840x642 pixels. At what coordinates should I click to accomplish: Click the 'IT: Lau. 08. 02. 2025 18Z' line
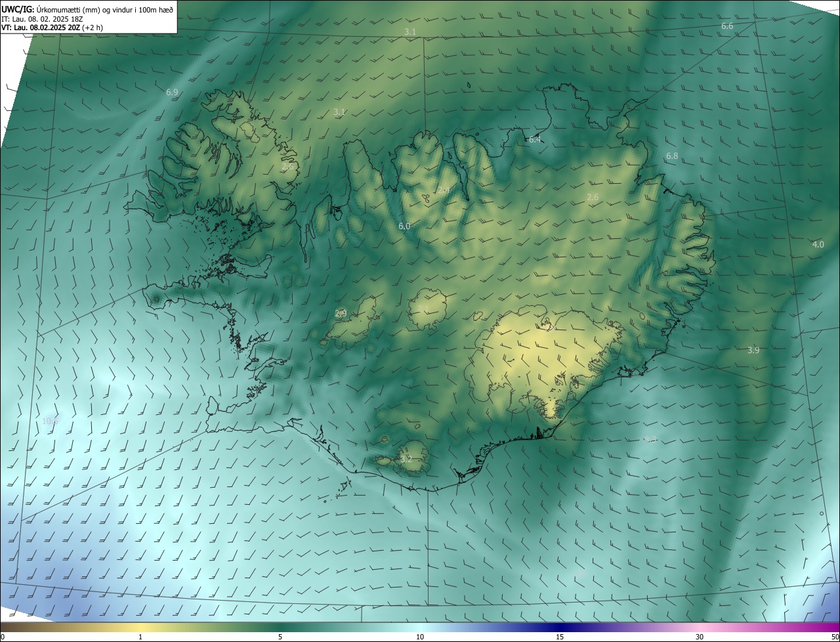[42, 19]
